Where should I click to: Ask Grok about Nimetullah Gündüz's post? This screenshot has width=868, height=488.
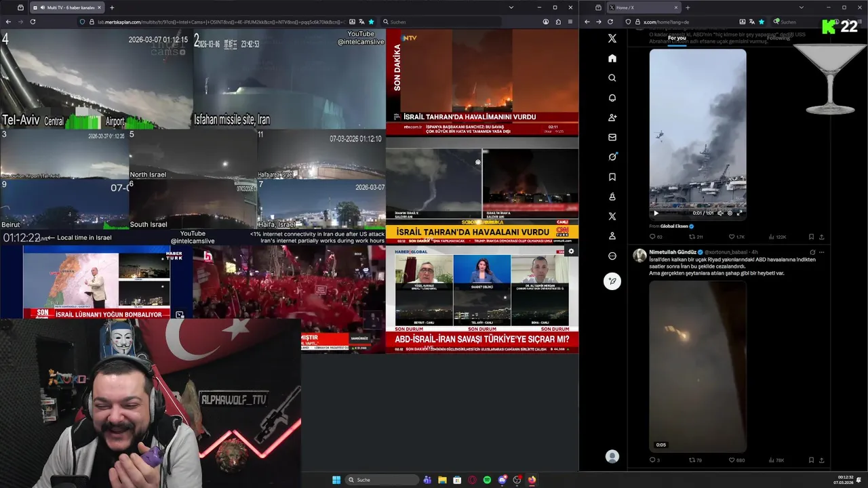click(812, 252)
